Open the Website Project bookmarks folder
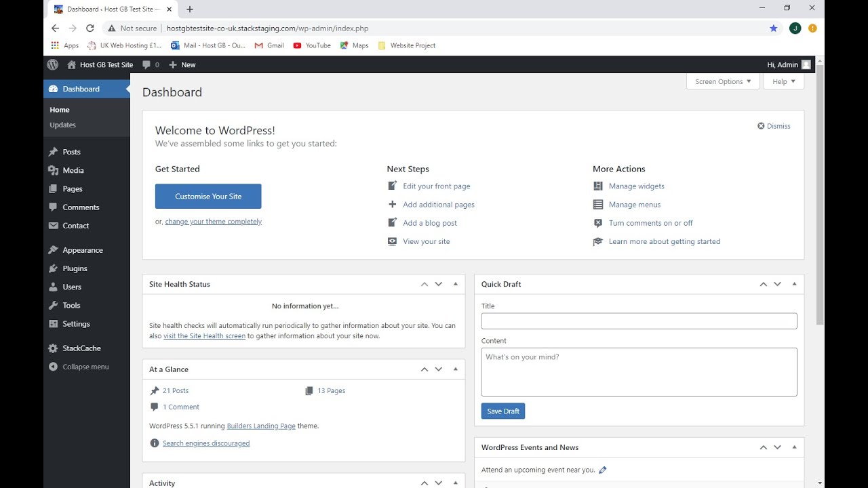Screen dimensions: 868x488 406,45
